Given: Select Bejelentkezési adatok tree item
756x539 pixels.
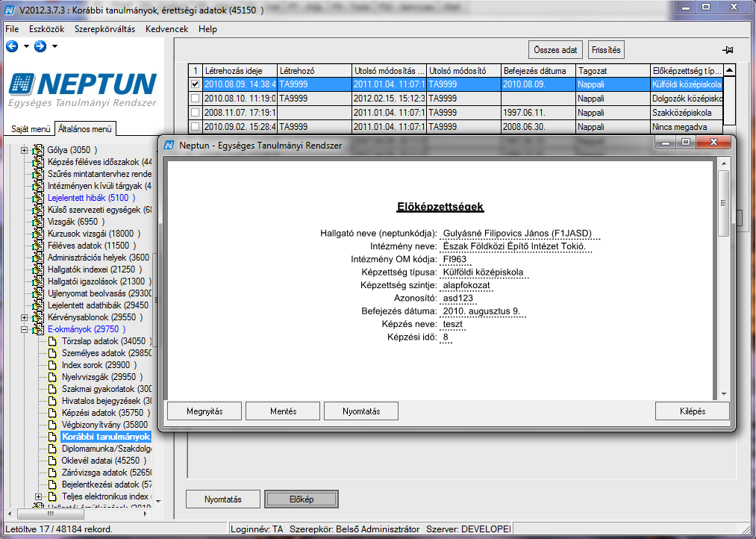Looking at the screenshot, I should 107,485.
